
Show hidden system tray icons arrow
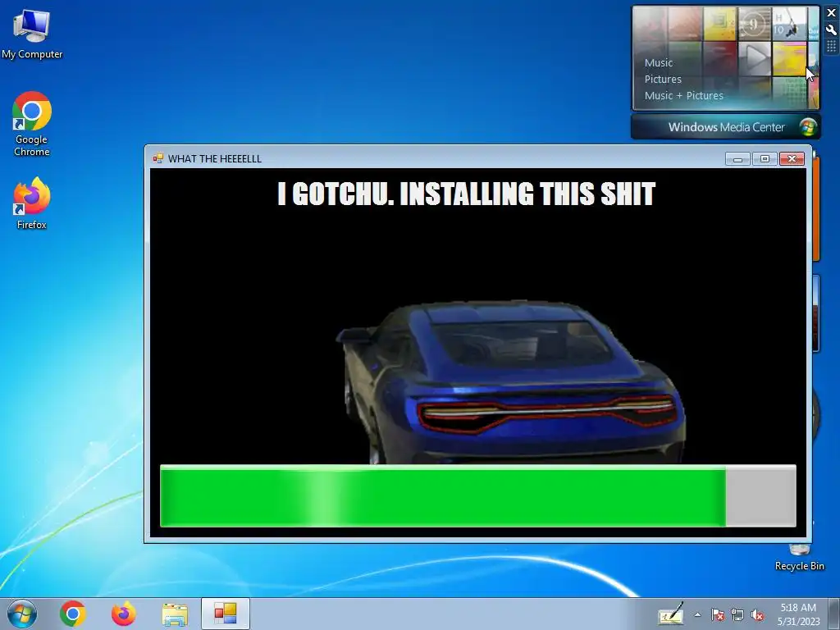coord(697,614)
